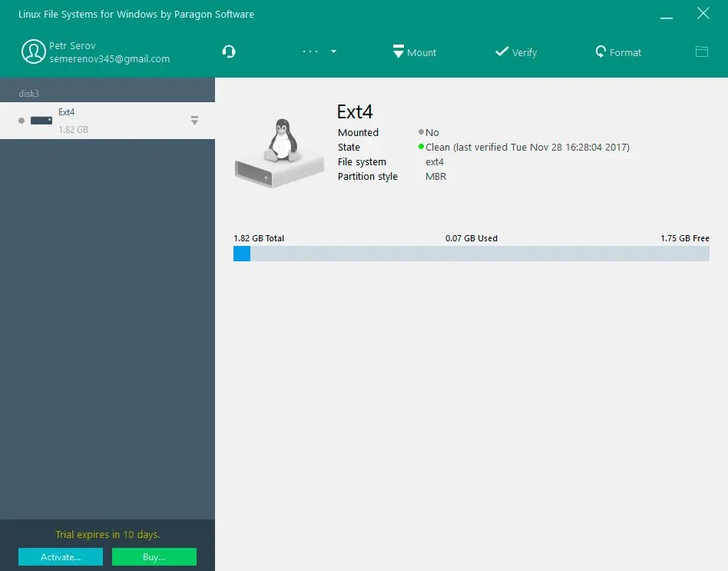Click the Format refresh icon
728x571 pixels.
pyautogui.click(x=601, y=52)
